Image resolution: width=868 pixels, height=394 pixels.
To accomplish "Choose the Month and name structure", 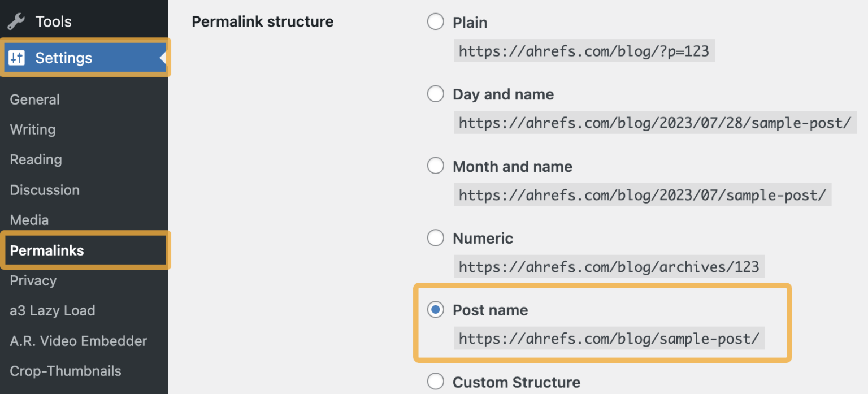I will pos(435,166).
